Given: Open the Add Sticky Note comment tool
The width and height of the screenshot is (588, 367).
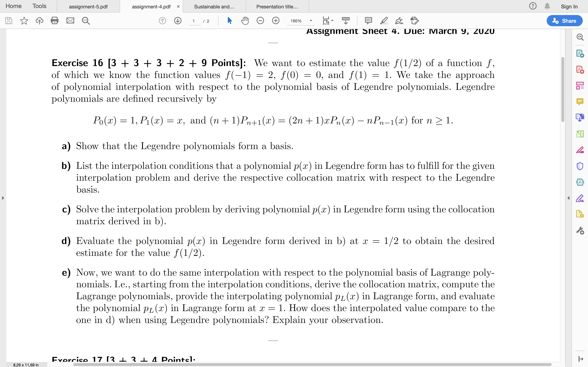Looking at the screenshot, I should click(368, 21).
